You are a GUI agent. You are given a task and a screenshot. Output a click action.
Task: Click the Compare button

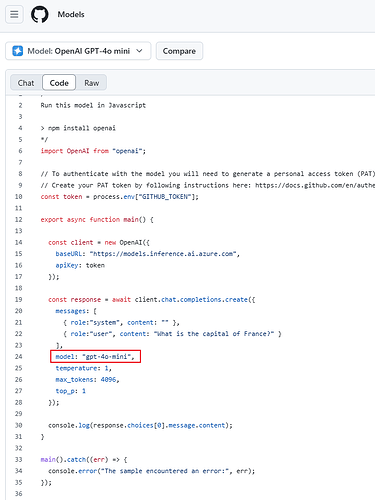[x=179, y=51]
